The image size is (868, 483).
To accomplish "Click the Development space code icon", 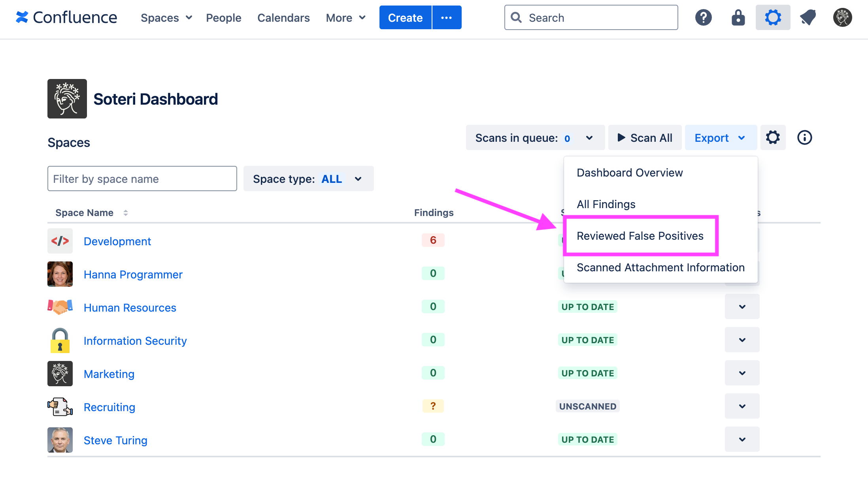I will pos(60,241).
